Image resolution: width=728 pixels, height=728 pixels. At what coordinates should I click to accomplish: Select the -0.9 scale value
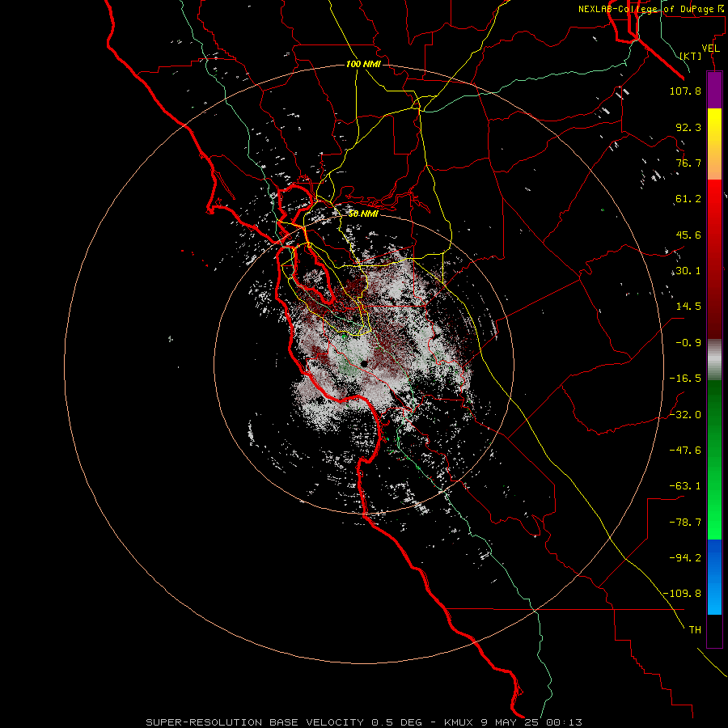(x=685, y=343)
